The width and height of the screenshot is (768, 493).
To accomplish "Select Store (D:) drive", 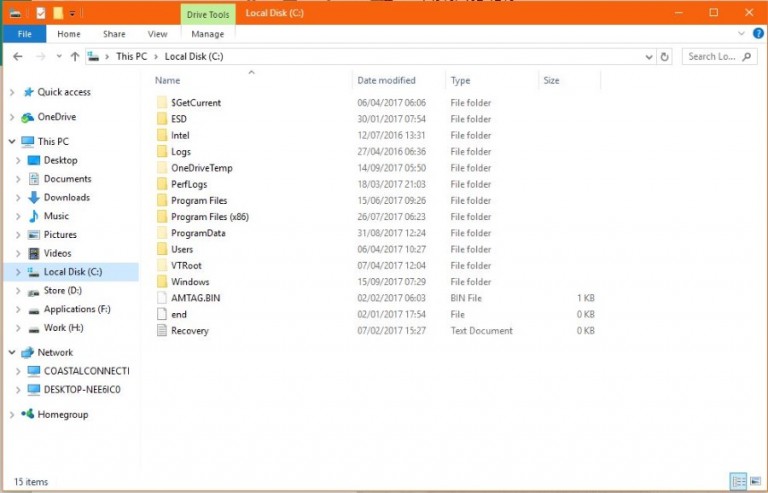I will [x=62, y=290].
